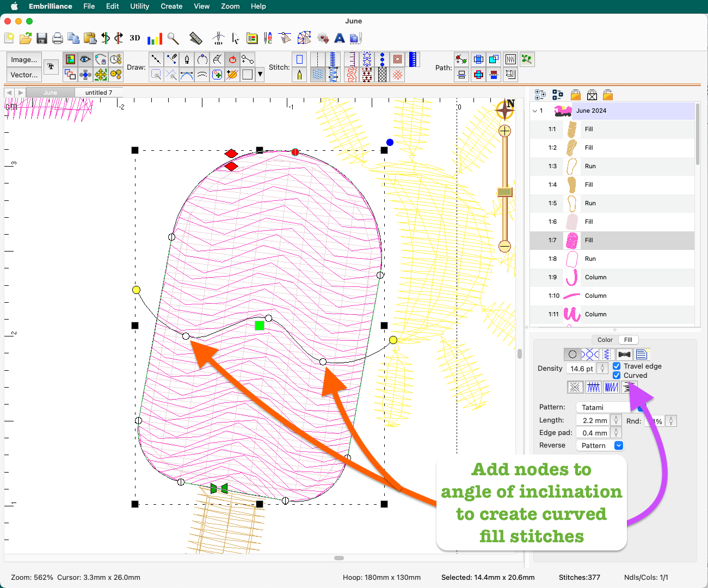The image size is (708, 588).
Task: Click the ruler measurement tool icon
Action: (x=196, y=38)
